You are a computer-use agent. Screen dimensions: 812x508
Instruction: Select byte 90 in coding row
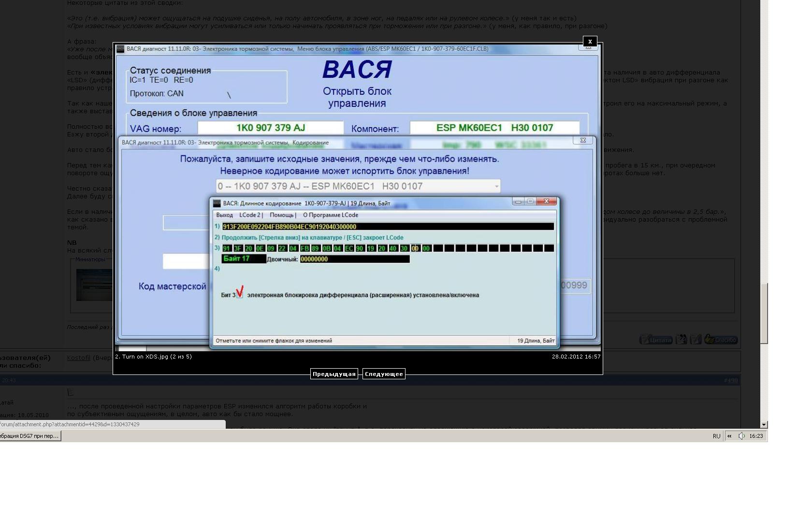point(360,248)
